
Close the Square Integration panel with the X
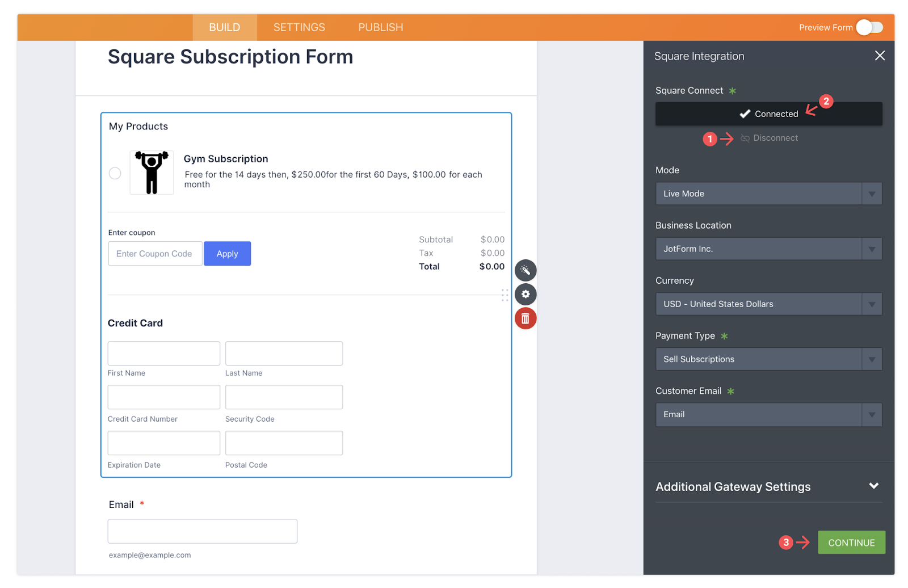tap(880, 56)
